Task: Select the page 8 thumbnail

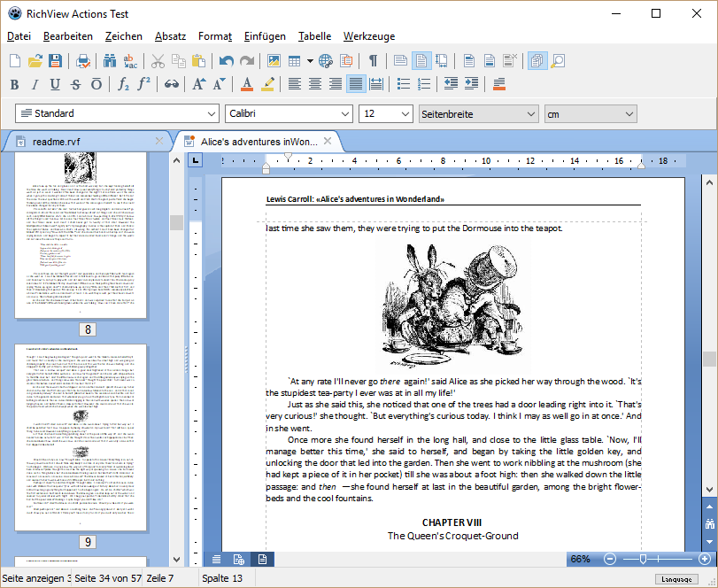Action: pyautogui.click(x=81, y=236)
